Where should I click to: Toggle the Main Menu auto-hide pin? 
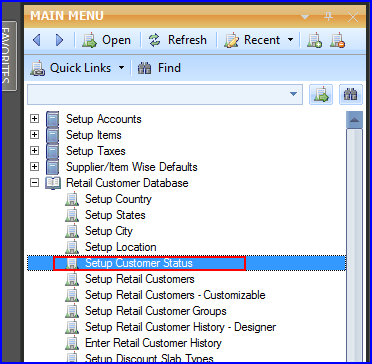pos(328,17)
